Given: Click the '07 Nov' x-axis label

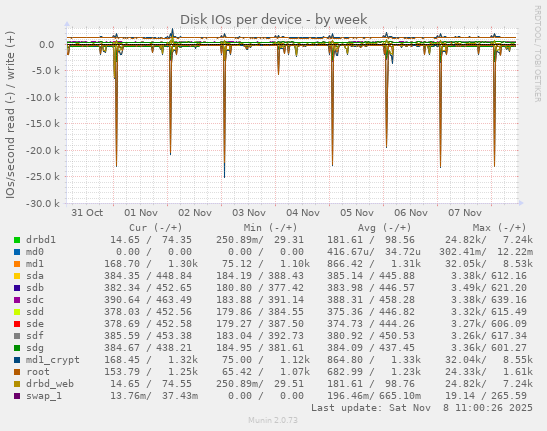Looking at the screenshot, I should [x=465, y=213].
